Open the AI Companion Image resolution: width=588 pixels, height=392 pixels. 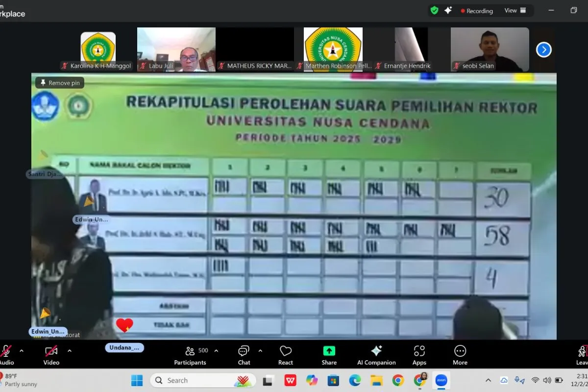(376, 355)
